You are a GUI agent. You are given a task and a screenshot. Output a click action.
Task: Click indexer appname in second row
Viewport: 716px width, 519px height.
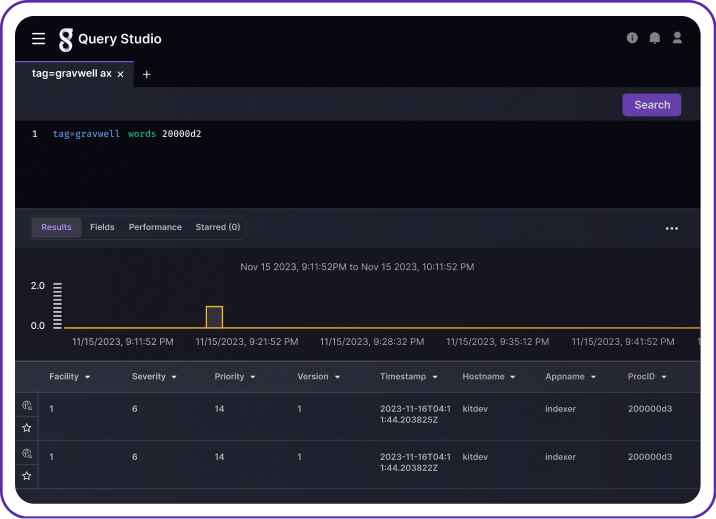(560, 457)
